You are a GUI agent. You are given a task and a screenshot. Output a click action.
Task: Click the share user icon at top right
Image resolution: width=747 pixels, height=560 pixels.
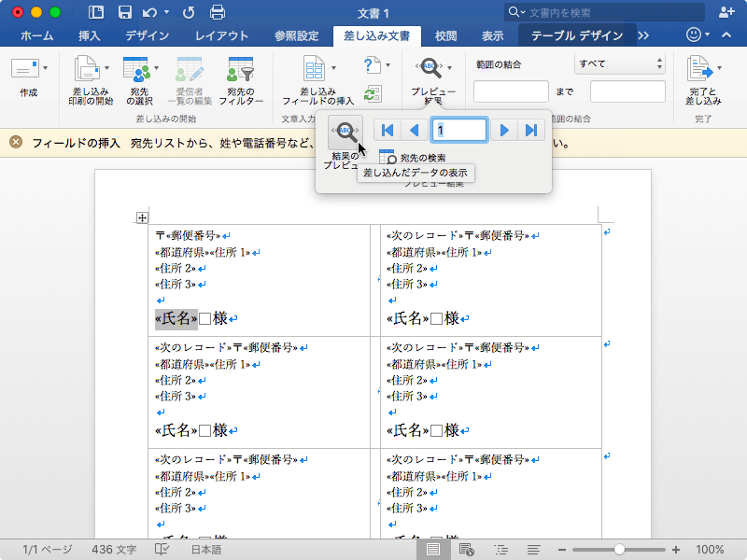click(726, 12)
